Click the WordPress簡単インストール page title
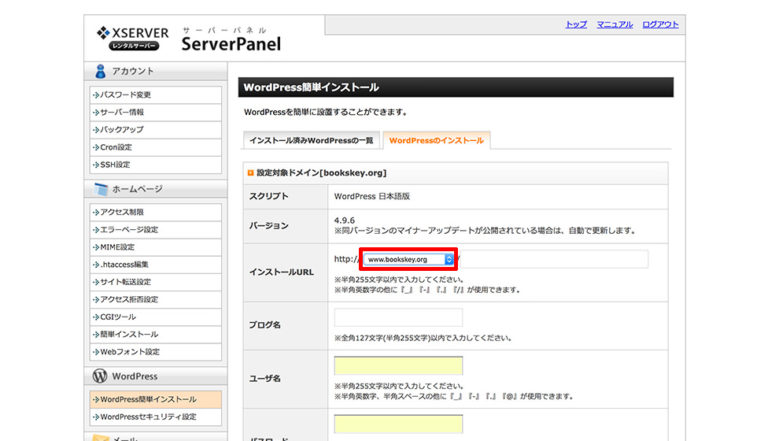768x441 pixels. pyautogui.click(x=311, y=88)
